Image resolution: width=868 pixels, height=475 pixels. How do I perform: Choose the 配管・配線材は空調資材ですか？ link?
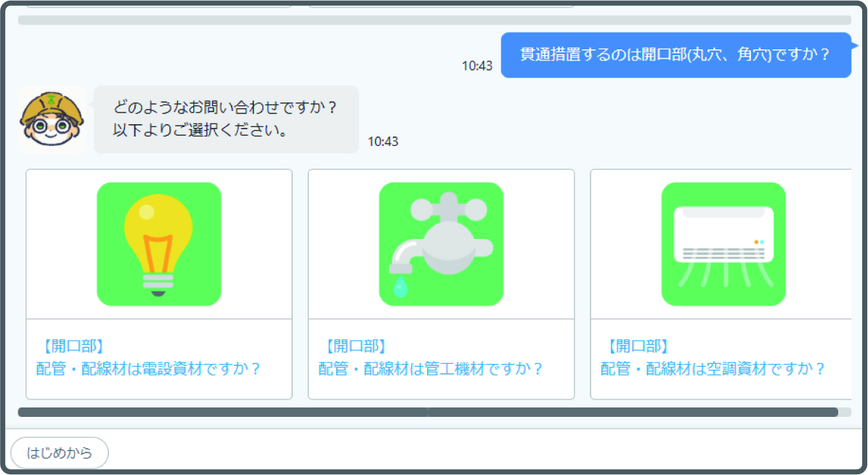[x=713, y=368]
